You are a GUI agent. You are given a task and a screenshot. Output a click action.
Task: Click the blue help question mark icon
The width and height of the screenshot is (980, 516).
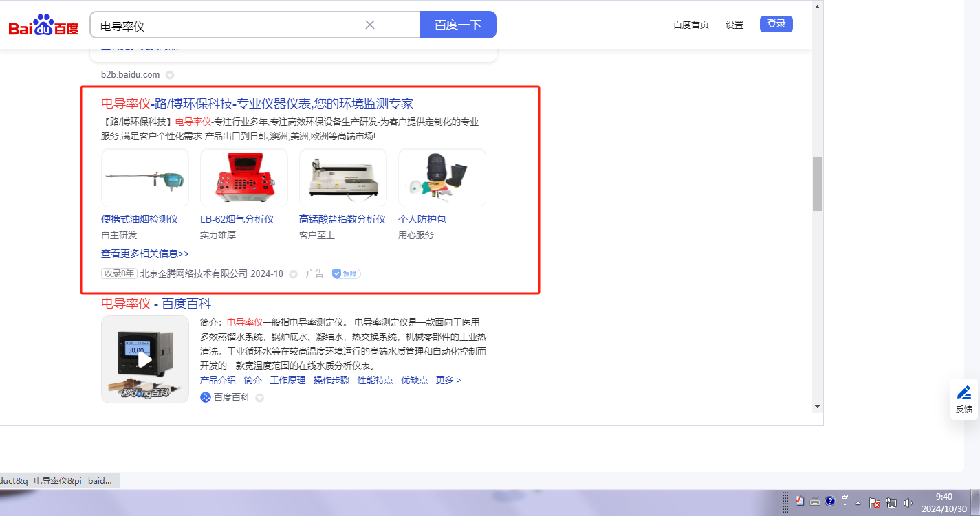coord(830,501)
